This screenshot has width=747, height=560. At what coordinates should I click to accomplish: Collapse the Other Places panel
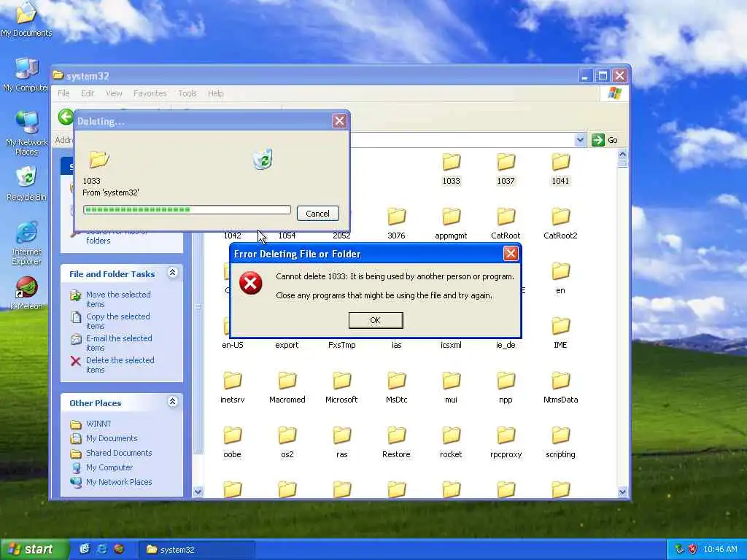coord(172,402)
